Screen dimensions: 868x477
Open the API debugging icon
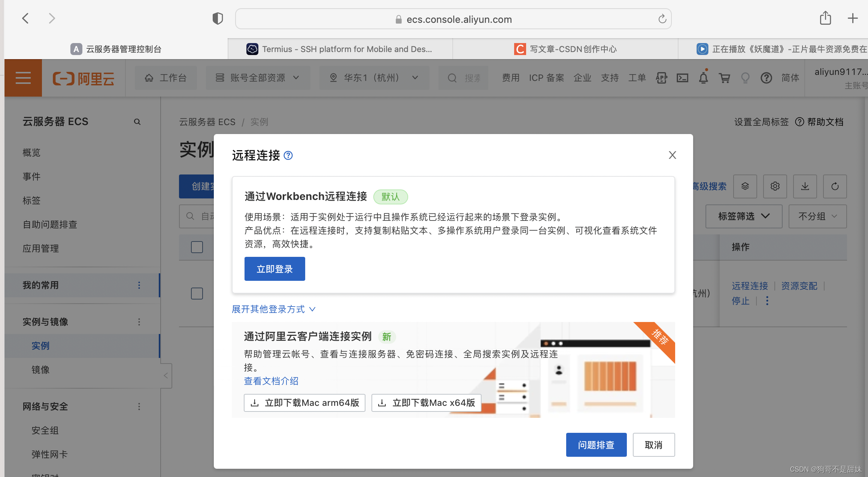pos(662,78)
